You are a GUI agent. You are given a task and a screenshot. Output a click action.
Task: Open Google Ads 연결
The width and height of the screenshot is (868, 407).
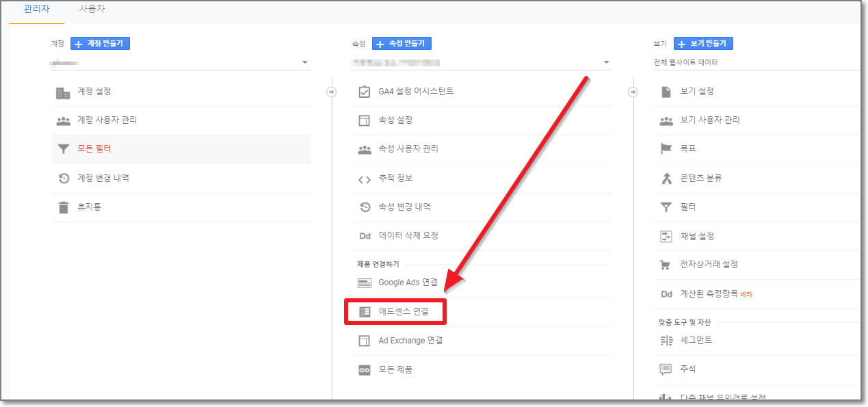(x=482, y=283)
